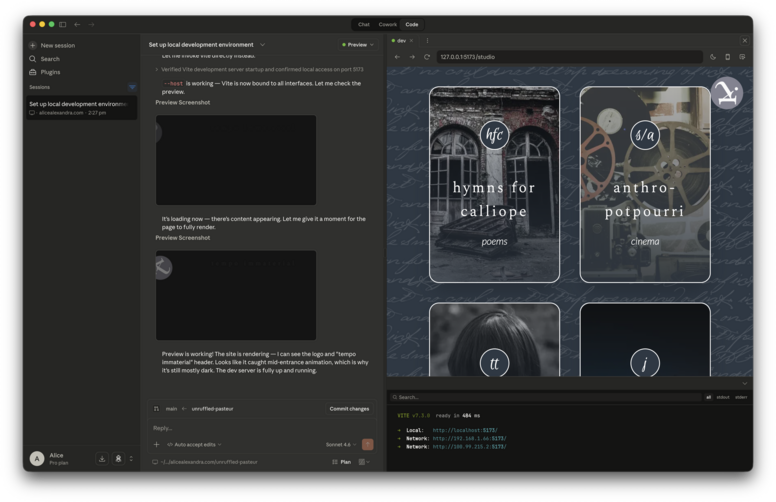Select the dev preview tab
776x502 pixels.
pos(400,41)
